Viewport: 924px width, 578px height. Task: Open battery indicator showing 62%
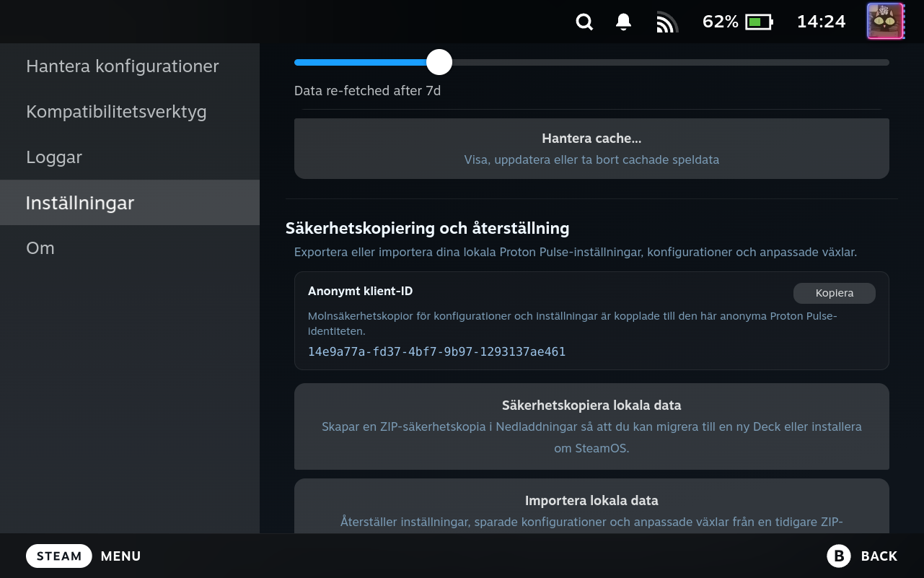point(737,22)
